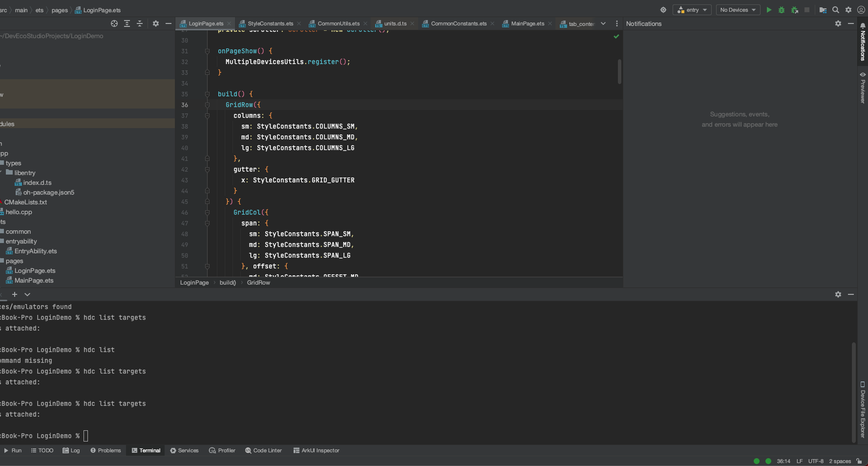Open the terminal session dropdown chevron

(27, 294)
